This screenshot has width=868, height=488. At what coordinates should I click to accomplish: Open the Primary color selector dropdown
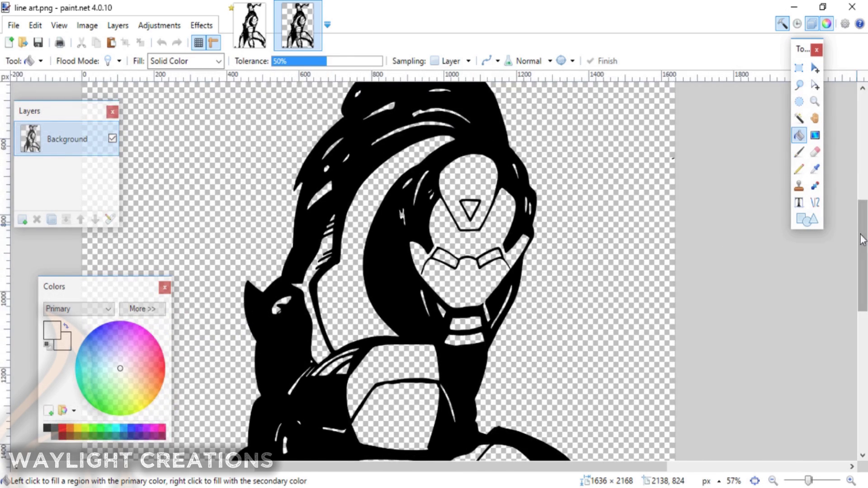(78, 309)
